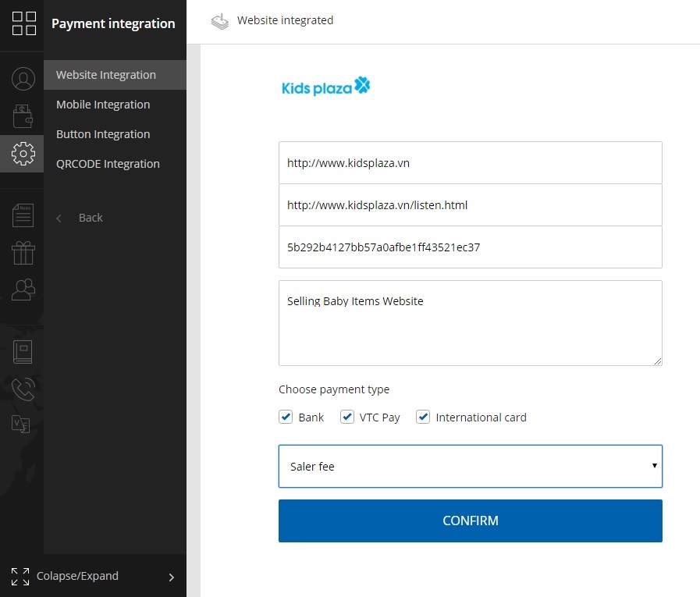Image resolution: width=700 pixels, height=597 pixels.
Task: Select Mobile Integration menu item
Action: [x=103, y=105]
